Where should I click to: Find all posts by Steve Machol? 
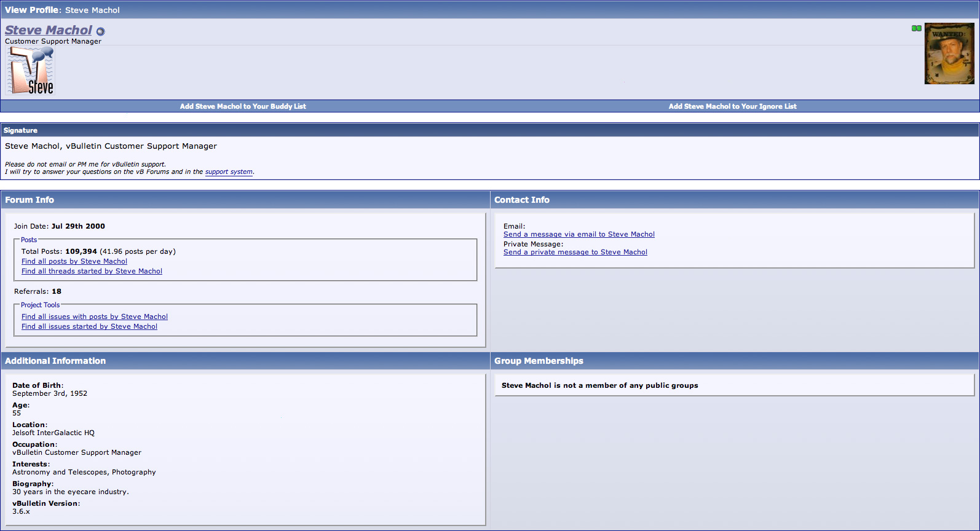pyautogui.click(x=74, y=261)
